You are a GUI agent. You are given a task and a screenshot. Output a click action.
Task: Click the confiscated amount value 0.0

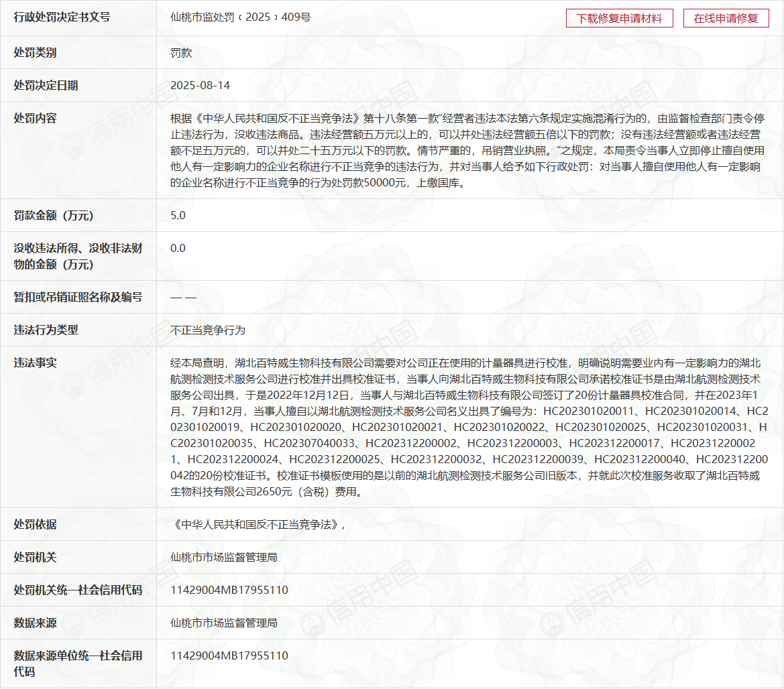point(178,249)
